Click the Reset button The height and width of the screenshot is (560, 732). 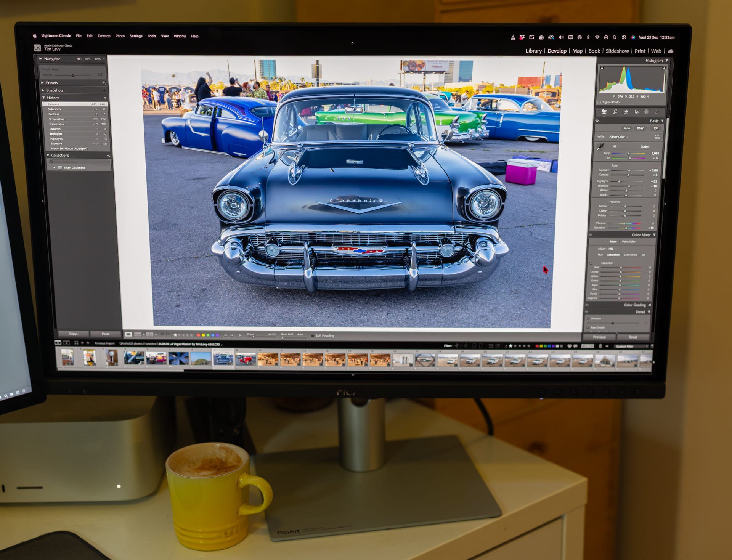[633, 337]
